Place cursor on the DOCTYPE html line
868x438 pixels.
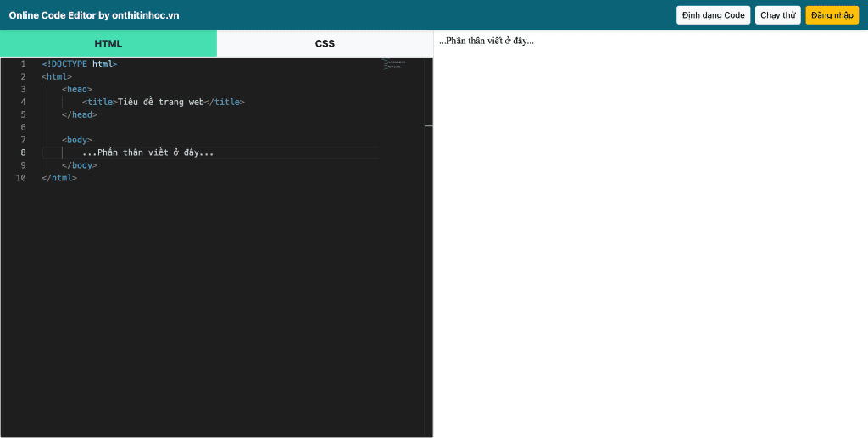(80, 64)
